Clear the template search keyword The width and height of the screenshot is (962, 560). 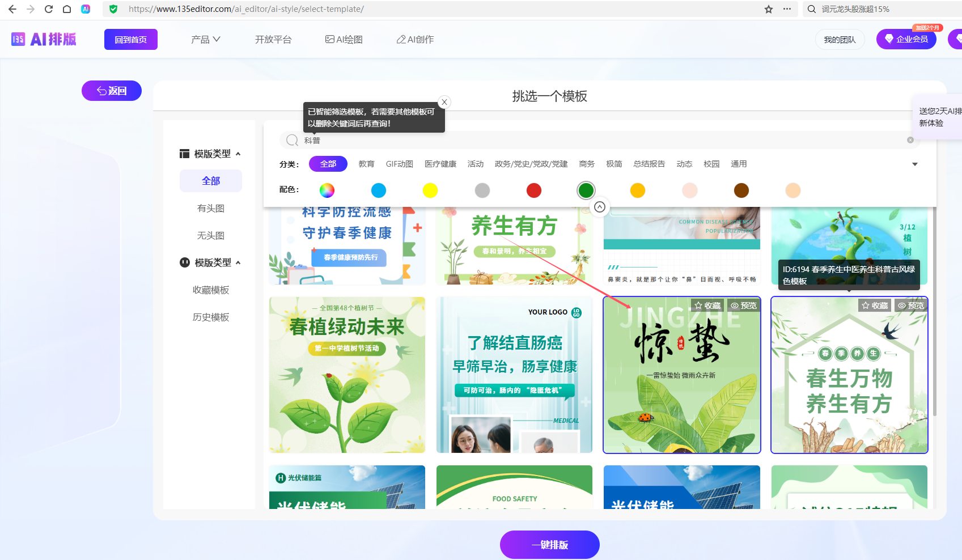tap(910, 140)
